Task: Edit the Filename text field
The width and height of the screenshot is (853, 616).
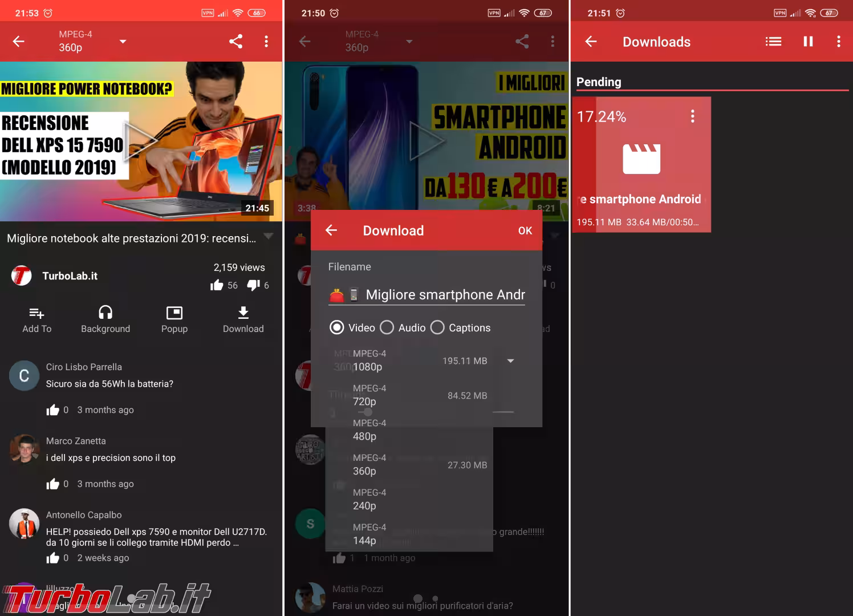Action: 444,295
